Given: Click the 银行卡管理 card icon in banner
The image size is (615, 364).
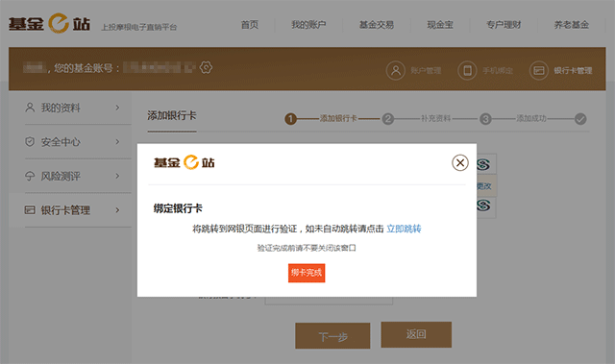Looking at the screenshot, I should (538, 70).
